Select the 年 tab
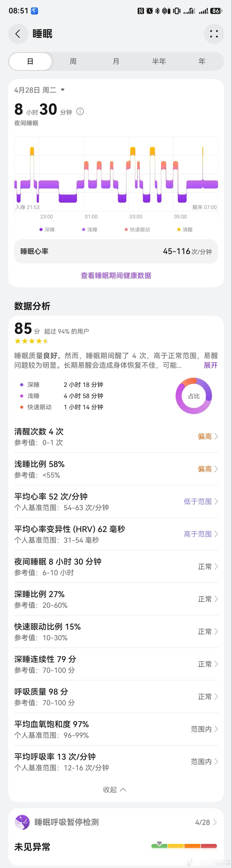This screenshot has width=232, height=868. coord(202,61)
